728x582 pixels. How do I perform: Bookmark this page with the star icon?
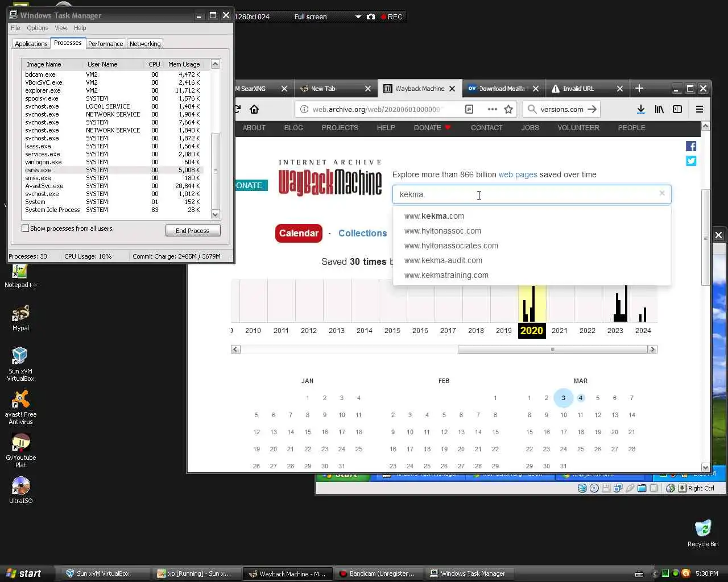(508, 109)
